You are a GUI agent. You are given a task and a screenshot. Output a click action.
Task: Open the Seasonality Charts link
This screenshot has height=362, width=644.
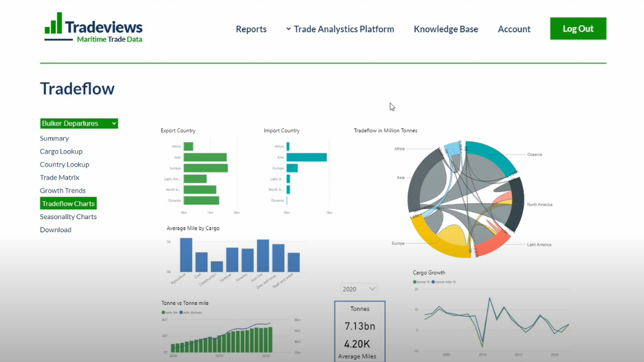68,217
